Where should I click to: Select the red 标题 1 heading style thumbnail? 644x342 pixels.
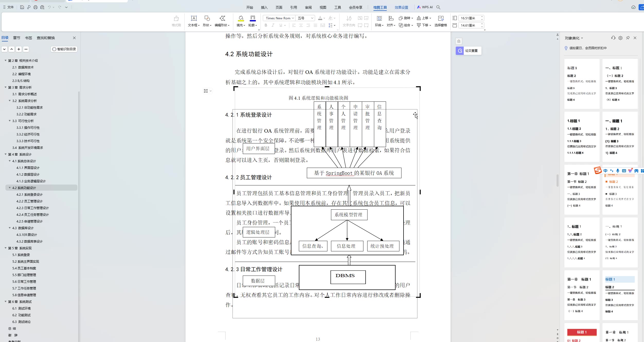click(582, 332)
